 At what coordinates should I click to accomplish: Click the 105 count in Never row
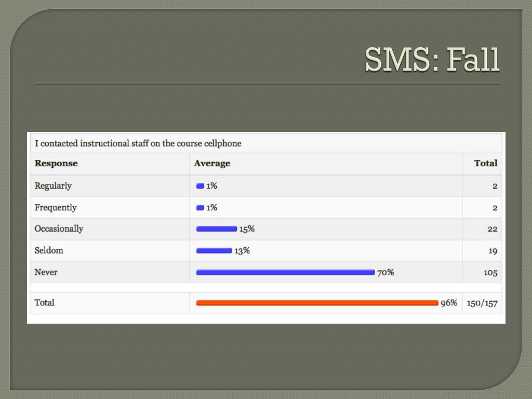point(490,273)
